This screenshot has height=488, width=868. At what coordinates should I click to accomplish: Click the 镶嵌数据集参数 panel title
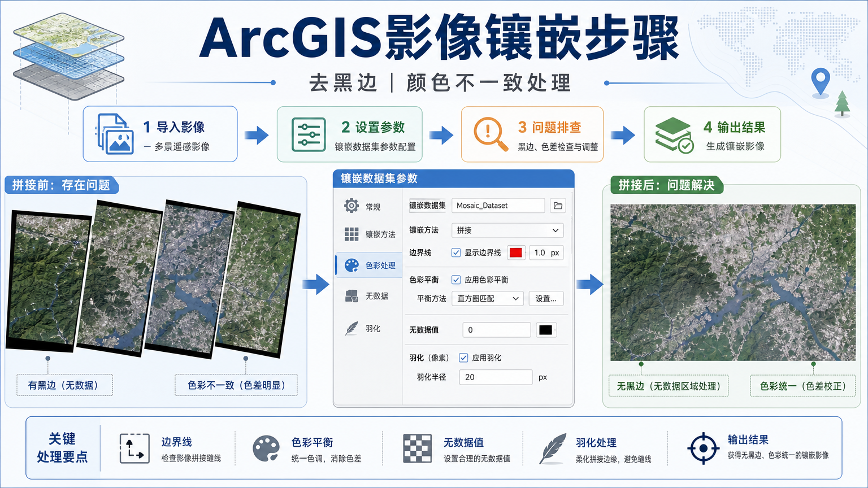click(x=379, y=178)
